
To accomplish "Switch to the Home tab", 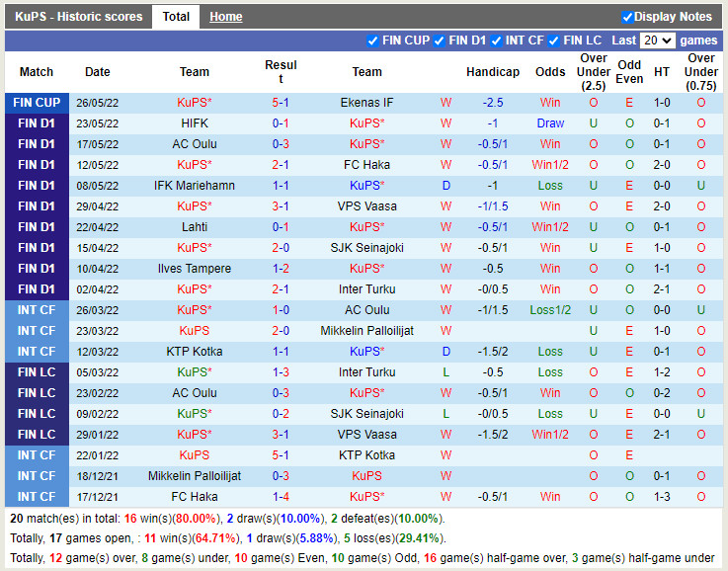I will tap(225, 17).
